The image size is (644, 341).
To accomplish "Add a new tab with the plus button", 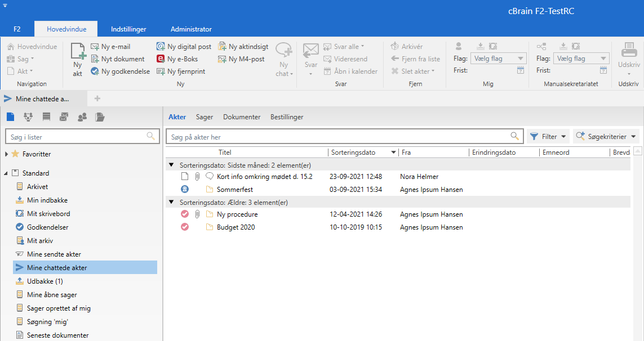I will click(x=97, y=98).
